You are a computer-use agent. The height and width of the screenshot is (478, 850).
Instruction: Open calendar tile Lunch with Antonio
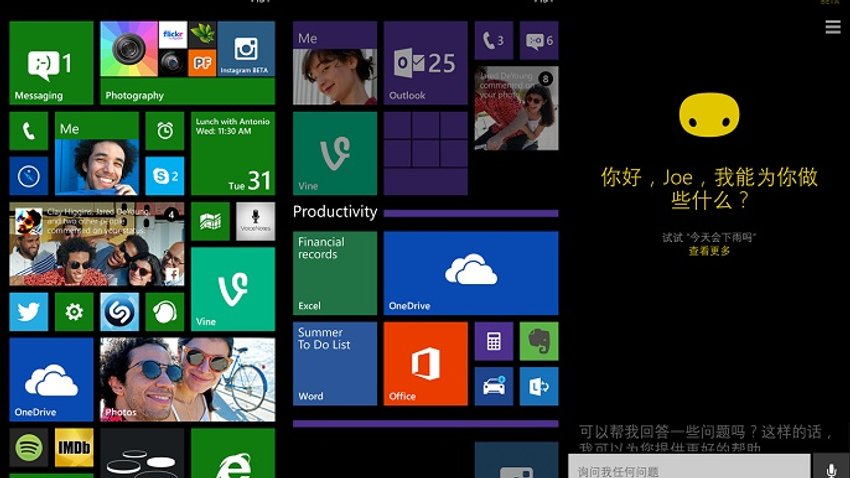tap(233, 153)
